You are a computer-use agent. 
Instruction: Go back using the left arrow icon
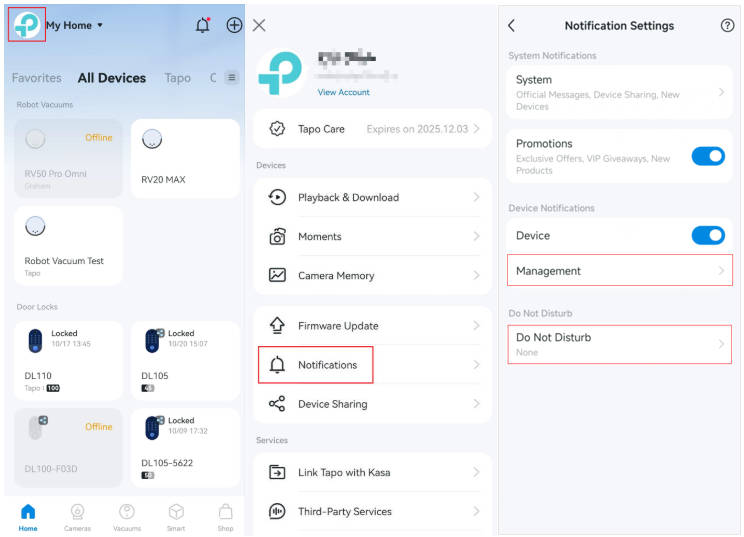tap(512, 26)
